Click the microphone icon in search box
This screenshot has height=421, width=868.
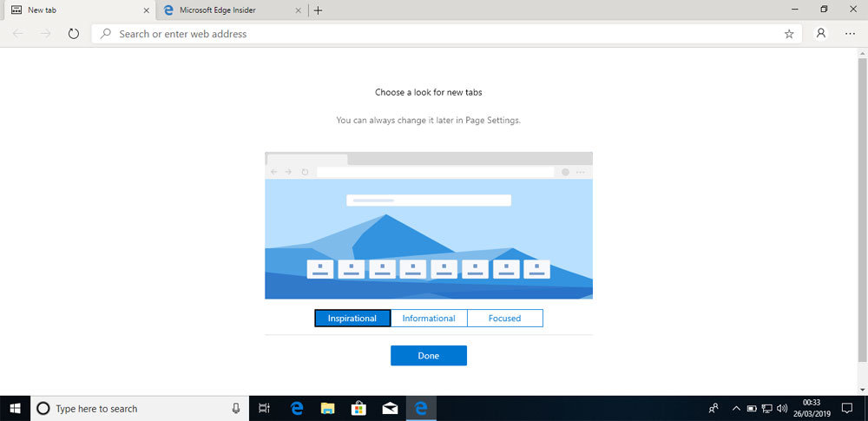click(235, 408)
